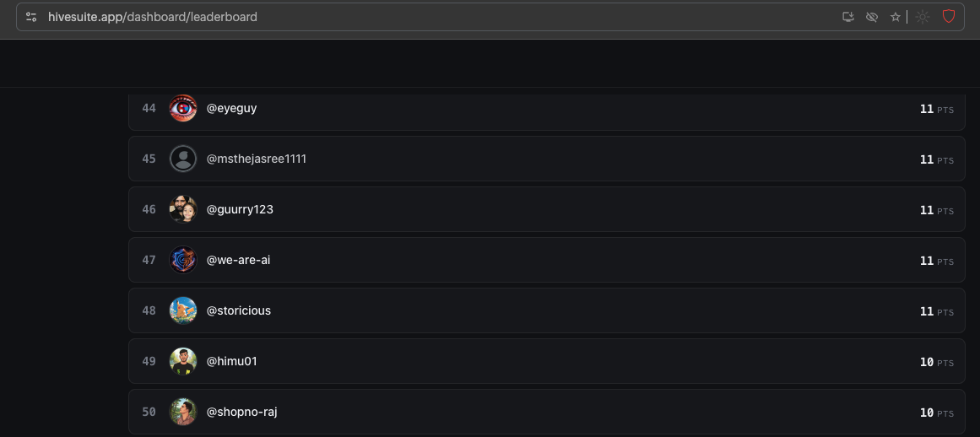Click the hivesuite.app URL address field

[437, 17]
